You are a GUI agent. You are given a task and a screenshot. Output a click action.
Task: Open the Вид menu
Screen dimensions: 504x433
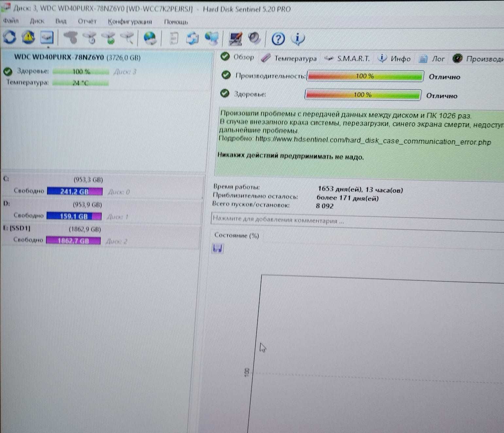tap(61, 21)
